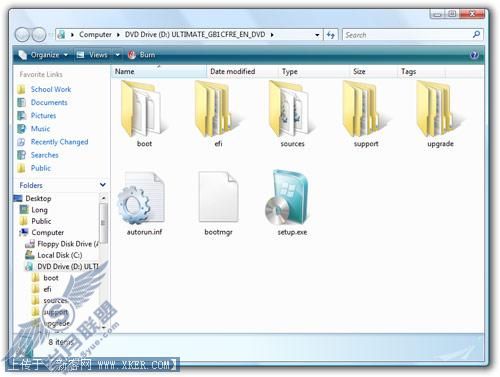Select efi in the folder tree
This screenshot has height=377, width=500.
(47, 289)
